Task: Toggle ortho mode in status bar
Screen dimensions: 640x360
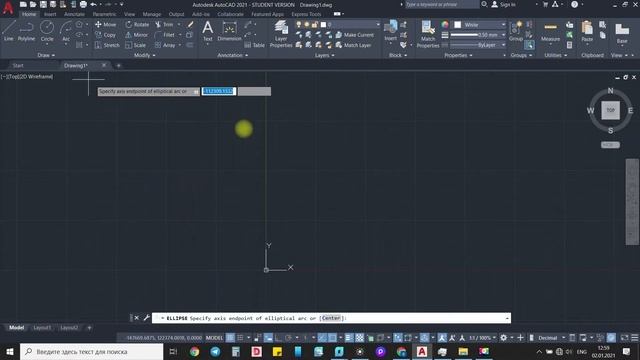Action: click(278, 338)
